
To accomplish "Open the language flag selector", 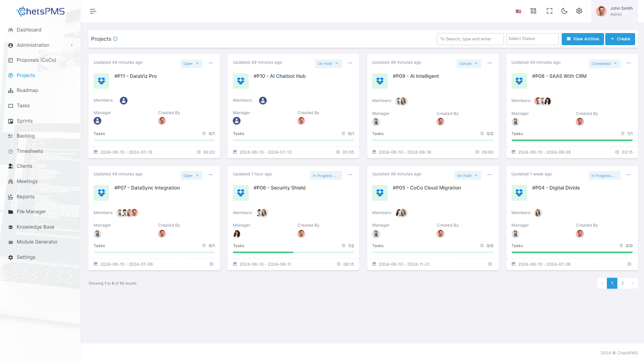I will click(x=519, y=11).
